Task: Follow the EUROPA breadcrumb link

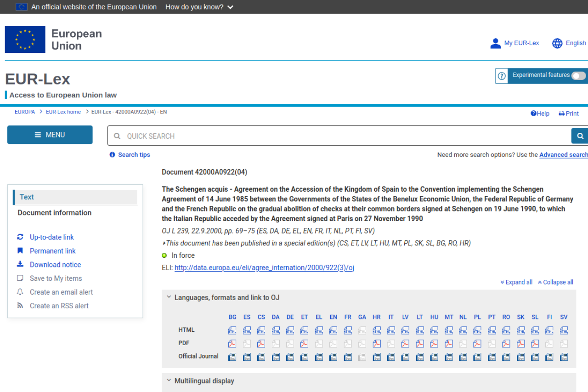Action: click(x=25, y=112)
